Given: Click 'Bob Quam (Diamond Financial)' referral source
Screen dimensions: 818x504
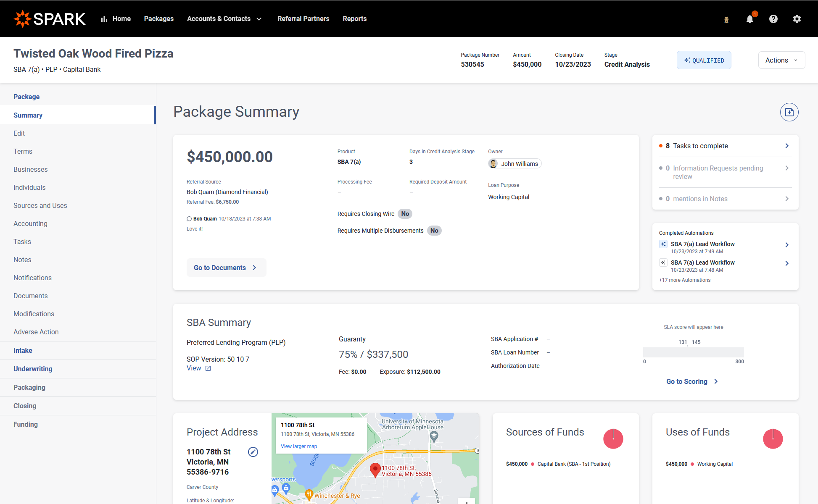Looking at the screenshot, I should pyautogui.click(x=227, y=192).
